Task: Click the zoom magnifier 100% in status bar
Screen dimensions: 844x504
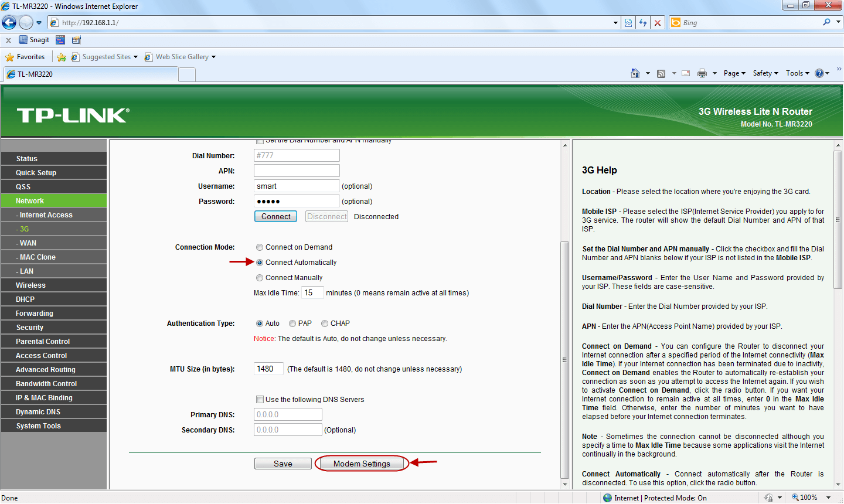Action: [x=805, y=498]
